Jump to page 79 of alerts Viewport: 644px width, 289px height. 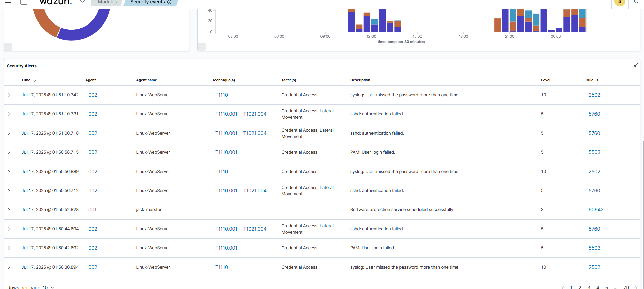[626, 287]
